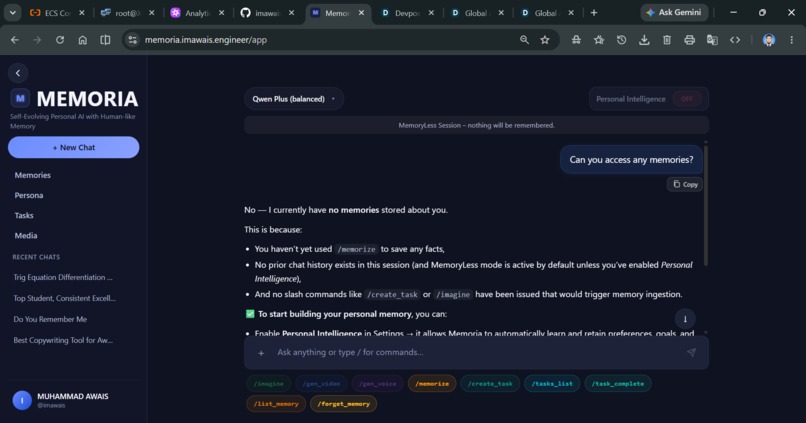Viewport: 806px width, 423px height.
Task: Open the browser home page
Action: click(82, 40)
